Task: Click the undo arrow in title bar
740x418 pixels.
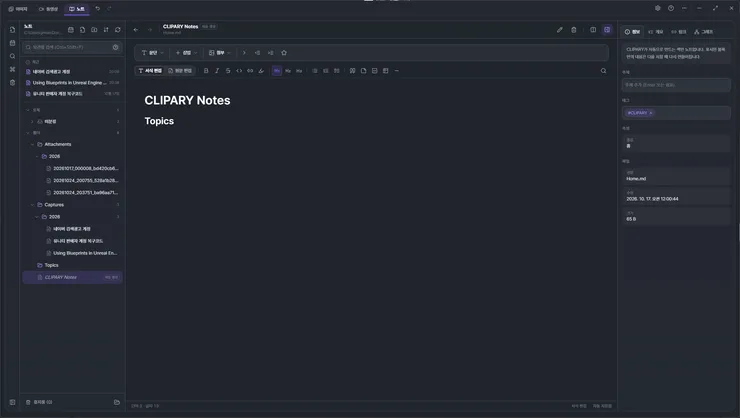Action: tap(98, 8)
